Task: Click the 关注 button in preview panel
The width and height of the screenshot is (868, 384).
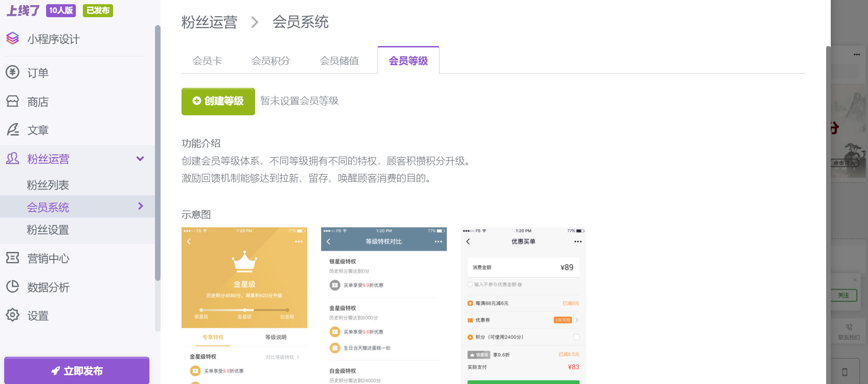Action: [x=844, y=295]
